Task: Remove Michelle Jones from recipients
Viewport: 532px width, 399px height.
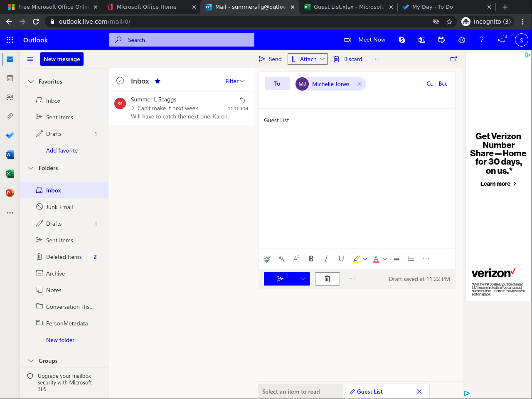Action: (x=360, y=84)
